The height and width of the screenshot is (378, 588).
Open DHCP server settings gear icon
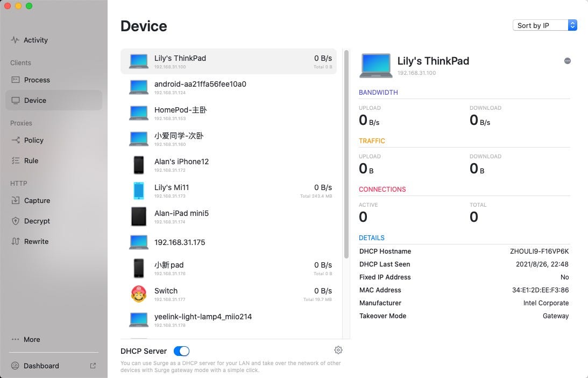tap(338, 350)
